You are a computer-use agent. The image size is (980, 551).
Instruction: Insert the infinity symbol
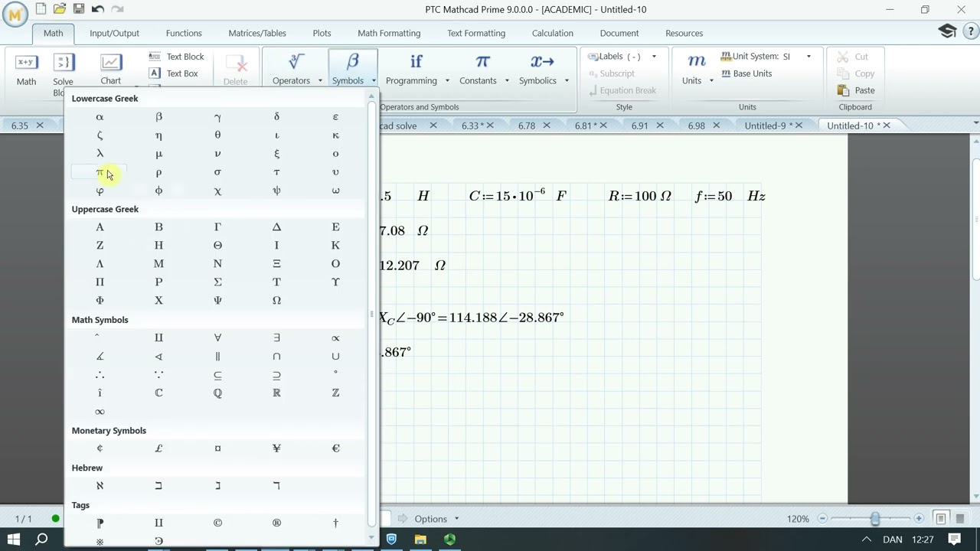coord(100,412)
